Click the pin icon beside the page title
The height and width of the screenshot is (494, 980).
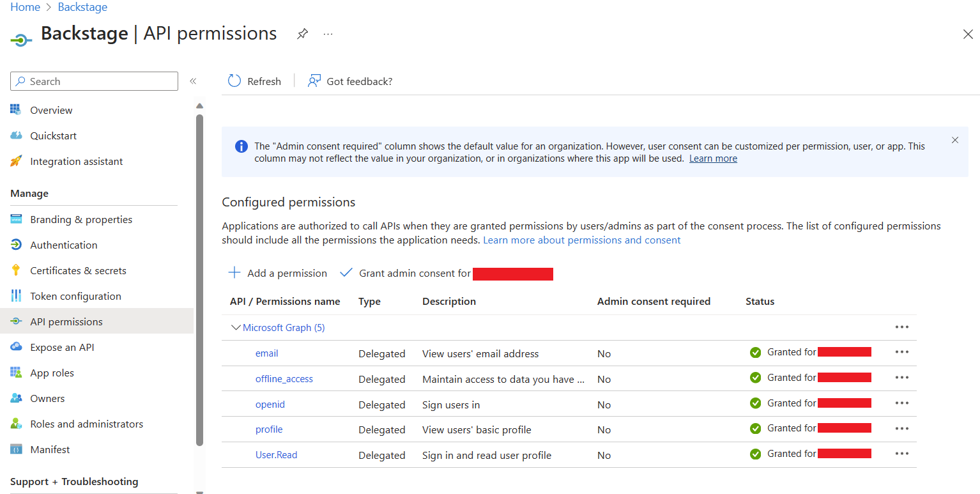[302, 34]
